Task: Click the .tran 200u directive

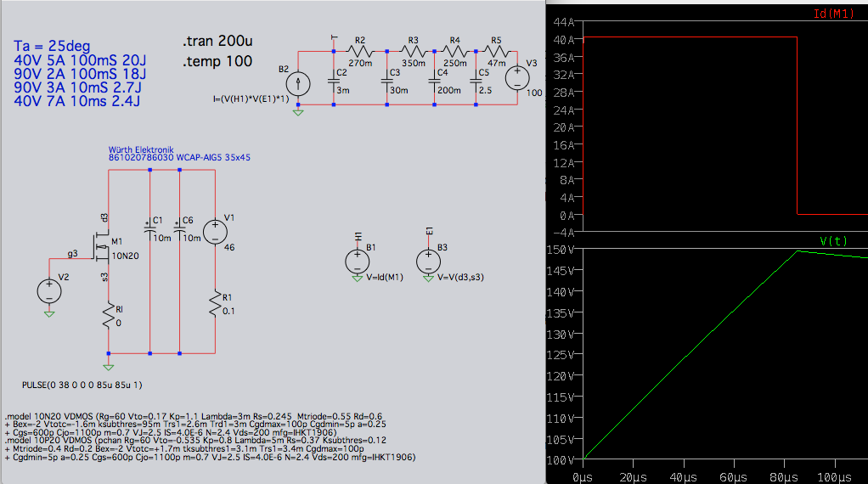Action: (x=217, y=41)
